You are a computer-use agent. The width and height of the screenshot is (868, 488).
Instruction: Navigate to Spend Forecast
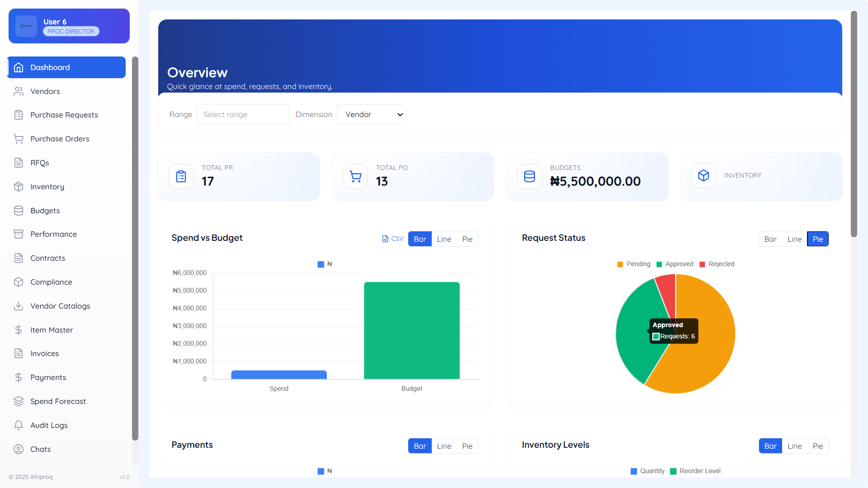point(66,401)
